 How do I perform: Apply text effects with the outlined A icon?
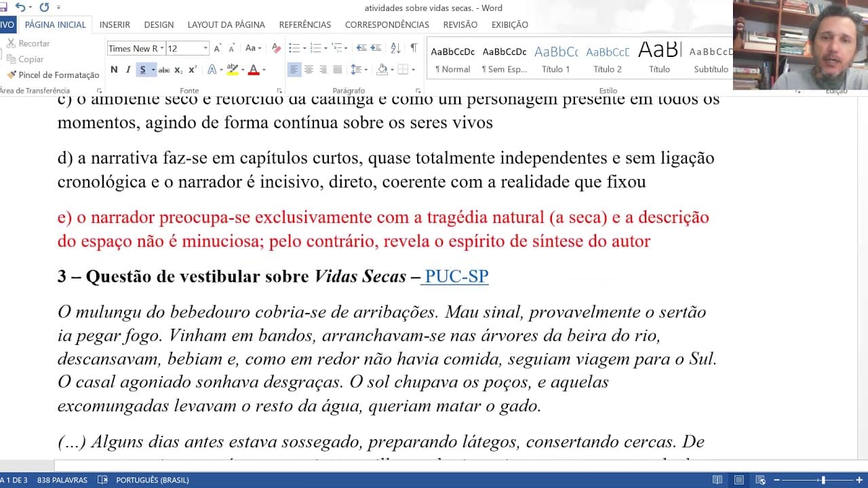pos(212,70)
